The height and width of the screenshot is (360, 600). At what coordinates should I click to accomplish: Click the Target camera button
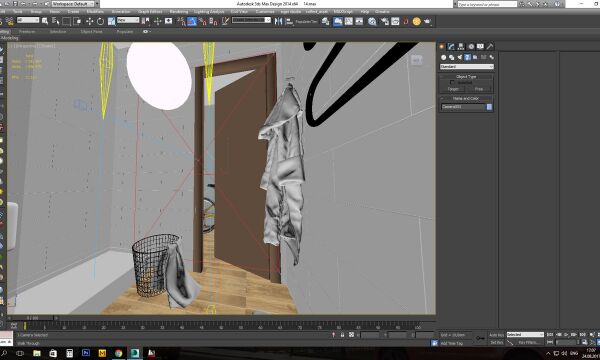pos(453,89)
